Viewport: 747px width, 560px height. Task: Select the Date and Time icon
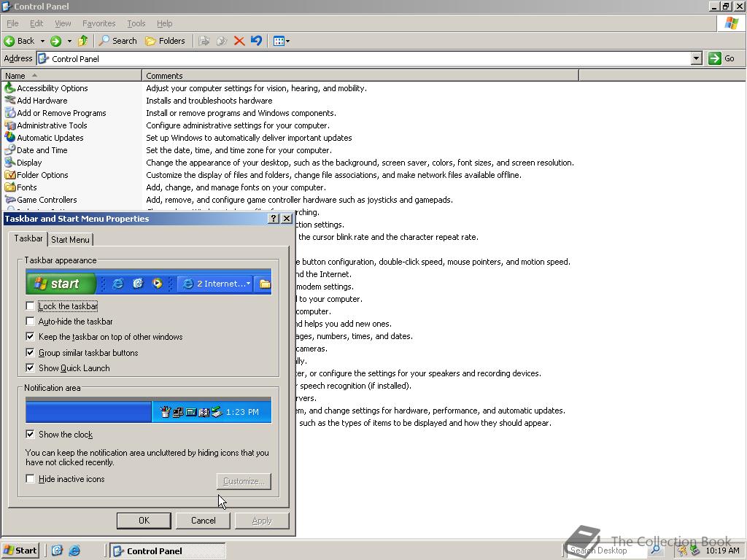(10, 150)
